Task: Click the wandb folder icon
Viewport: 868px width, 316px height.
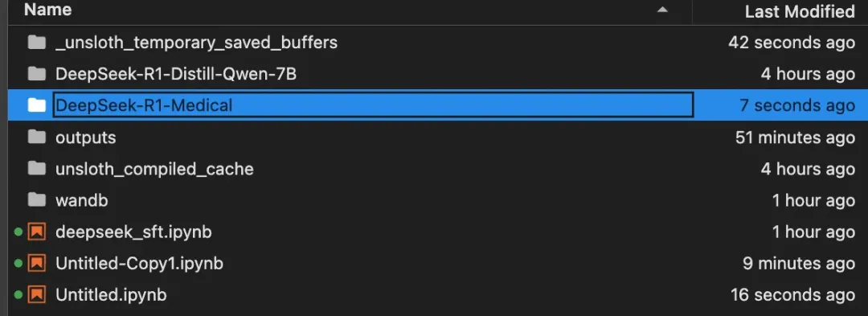Action: click(36, 200)
